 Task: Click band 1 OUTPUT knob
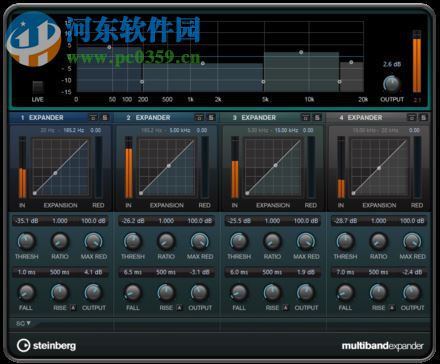93,293
